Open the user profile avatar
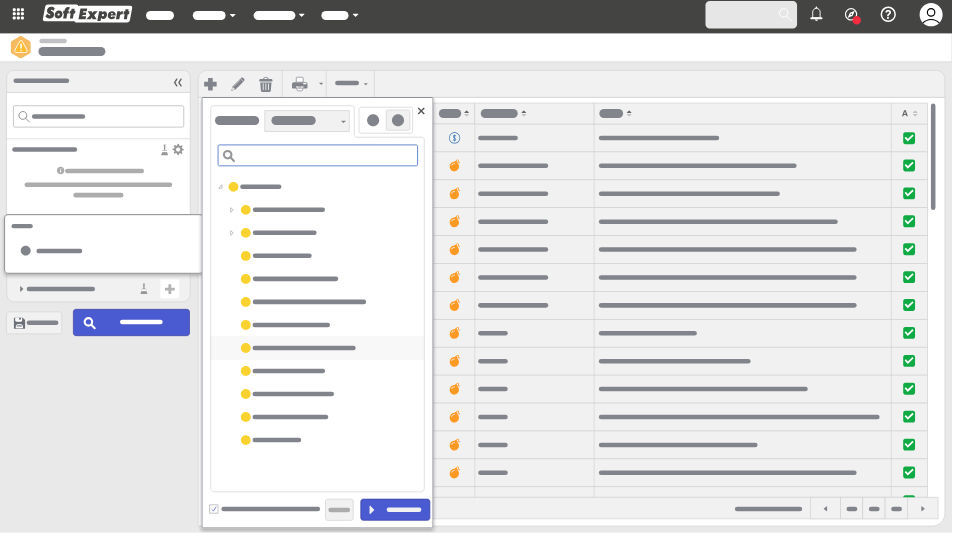Viewport: 960px width, 544px height. pyautogui.click(x=931, y=15)
